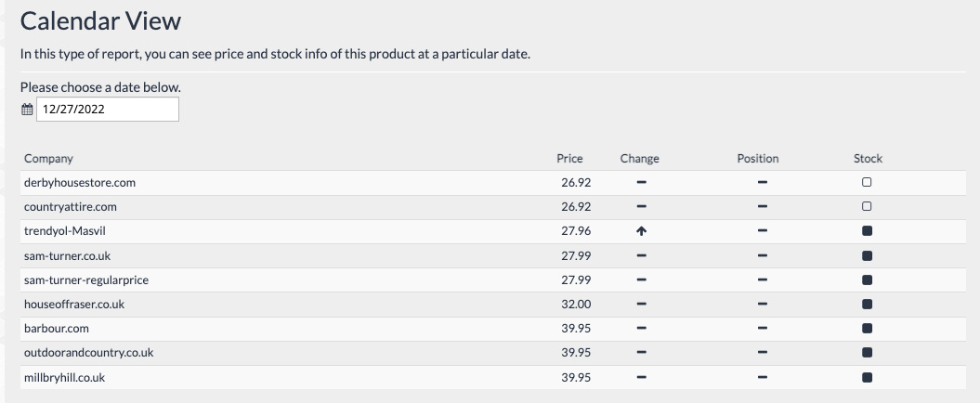The image size is (980, 403).
Task: Click the filled stock square for trendyol-Masvil
Action: (x=868, y=231)
